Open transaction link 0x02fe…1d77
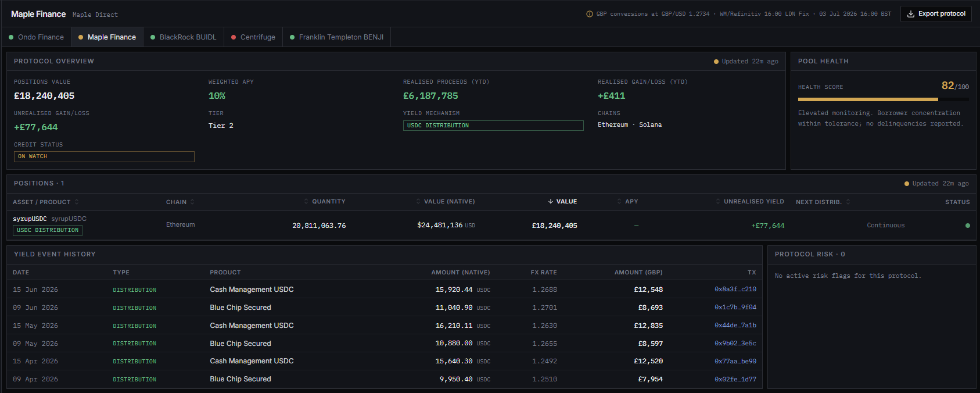This screenshot has width=980, height=393. click(x=735, y=379)
